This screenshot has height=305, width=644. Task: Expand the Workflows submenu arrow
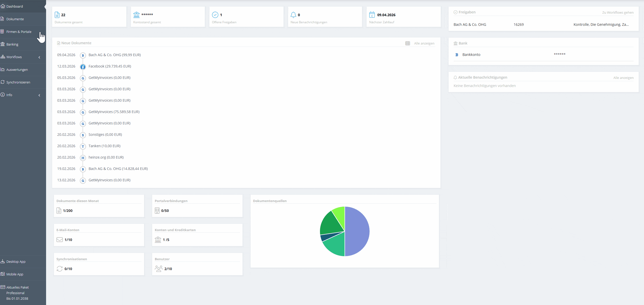pos(39,57)
